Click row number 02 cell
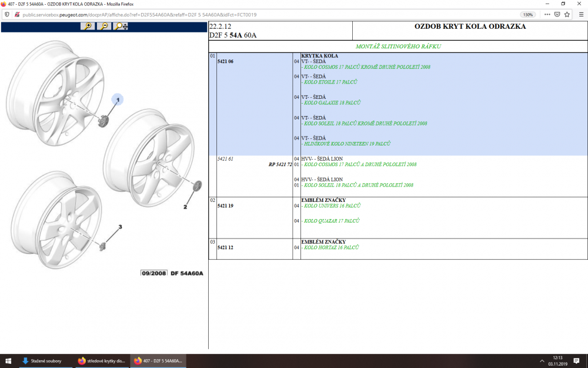588x368 pixels. [x=213, y=218]
